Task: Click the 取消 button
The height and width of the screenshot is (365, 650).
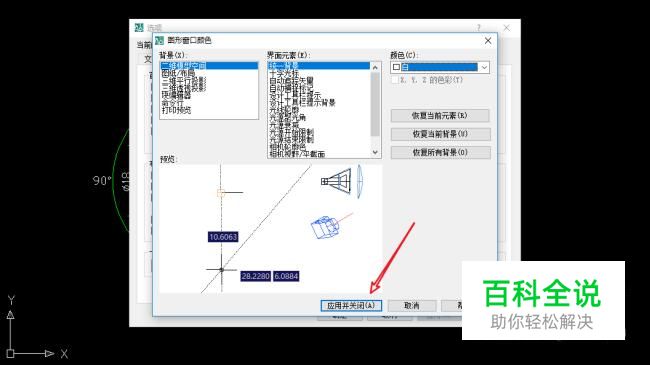Action: coord(412,306)
